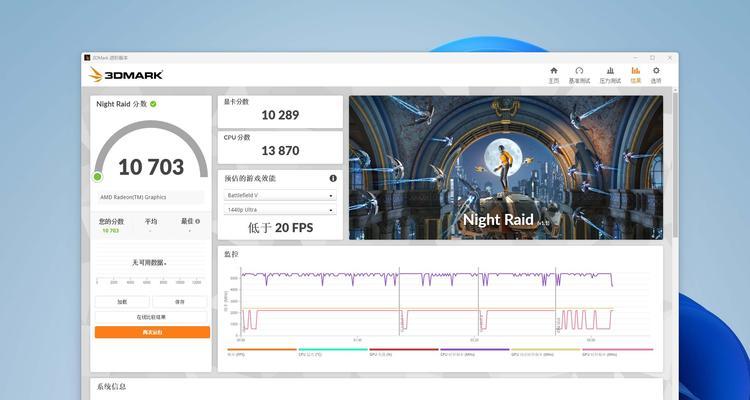Click the 低于 20 FPS estimate text
Screen dimensions: 750x400
coord(280,228)
